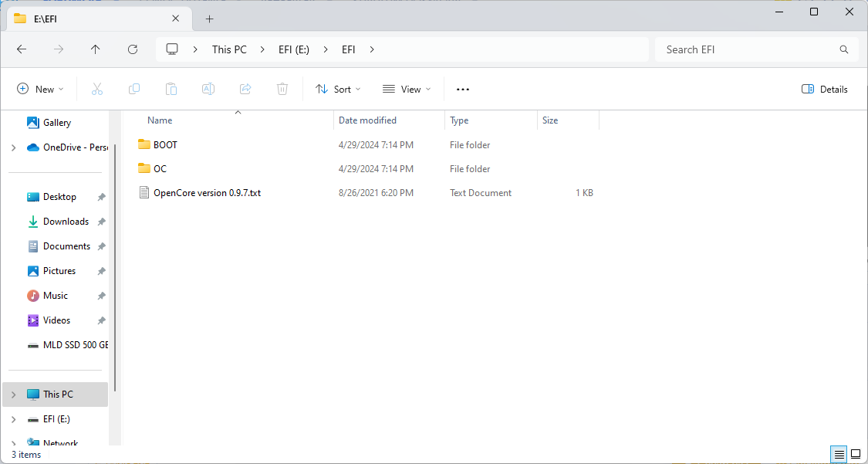Select the OpenCore version 0.9.7.txt file
Viewport: 868px width, 464px height.
[x=207, y=193]
